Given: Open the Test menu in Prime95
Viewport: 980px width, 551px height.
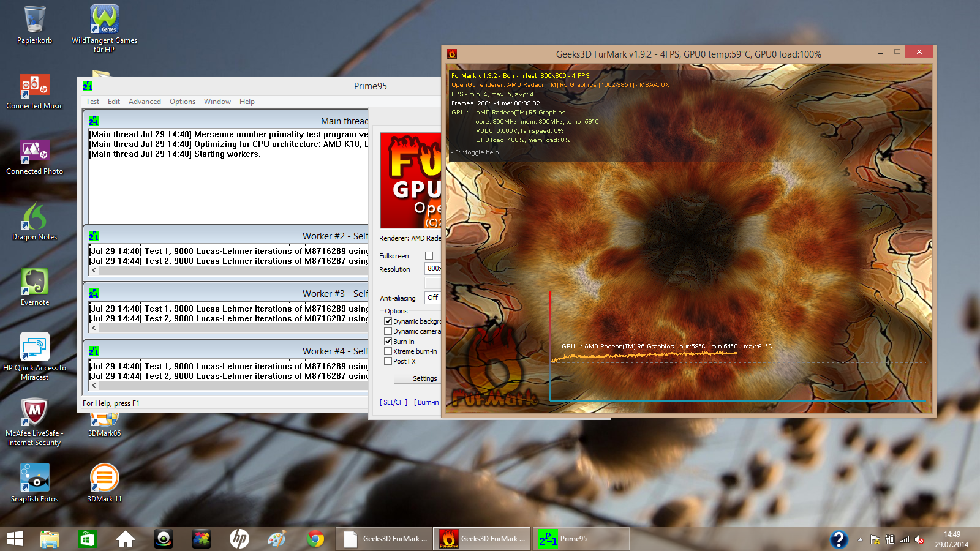Looking at the screenshot, I should click(x=92, y=102).
